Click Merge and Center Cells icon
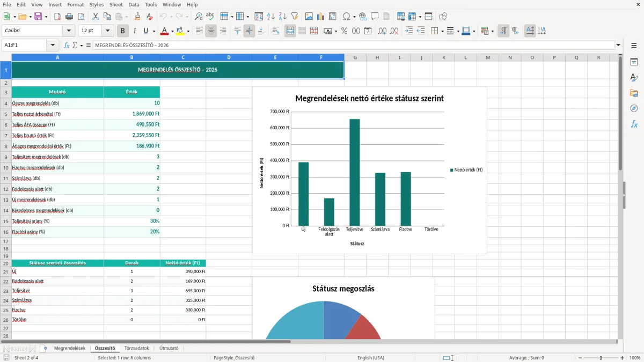644x362 pixels. point(290,31)
